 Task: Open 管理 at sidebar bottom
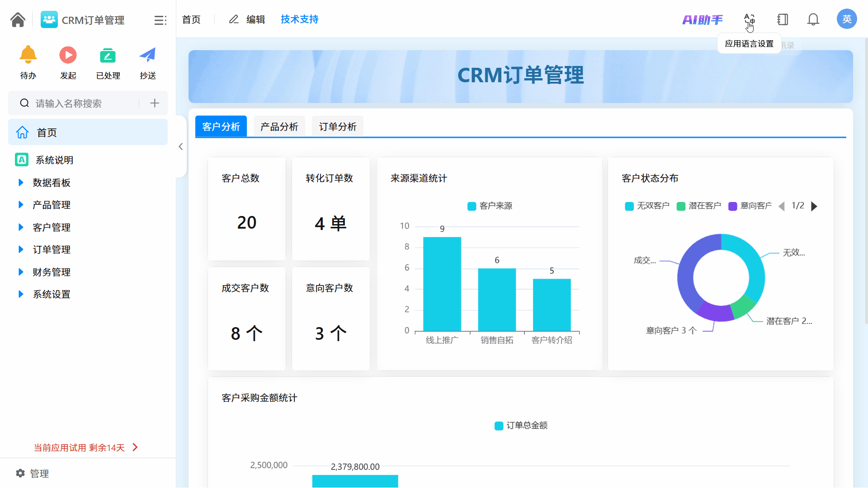coord(39,474)
